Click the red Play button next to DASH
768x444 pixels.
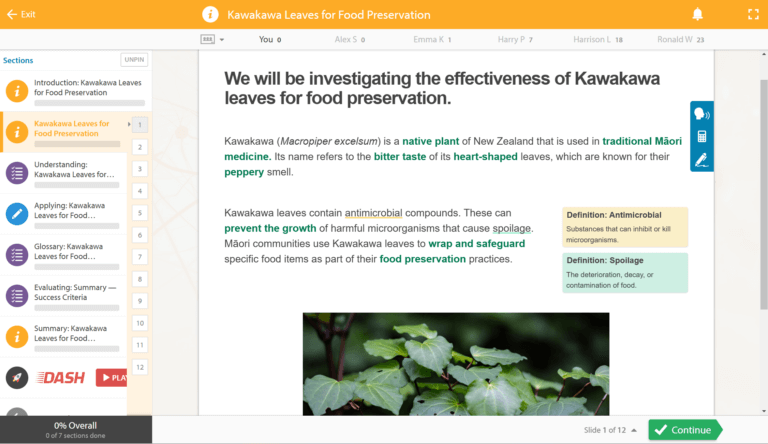tap(111, 377)
